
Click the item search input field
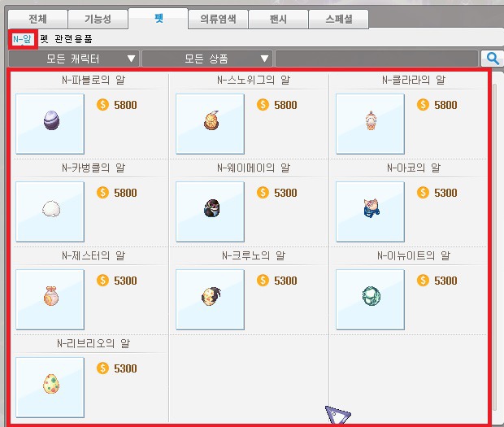376,59
